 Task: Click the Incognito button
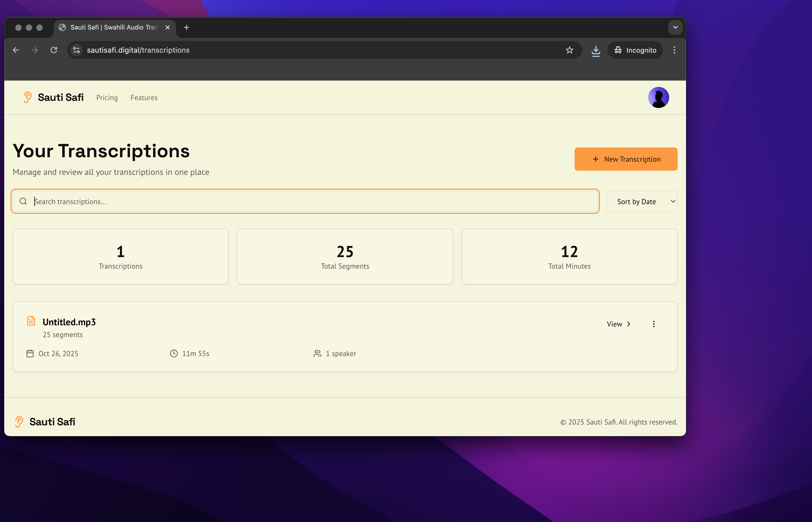pos(635,50)
